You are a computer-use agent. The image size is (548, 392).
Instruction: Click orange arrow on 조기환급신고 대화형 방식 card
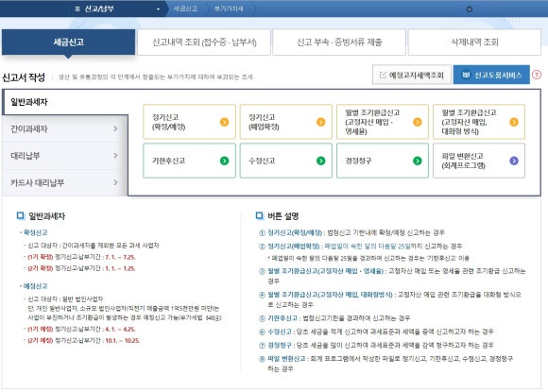pos(514,122)
